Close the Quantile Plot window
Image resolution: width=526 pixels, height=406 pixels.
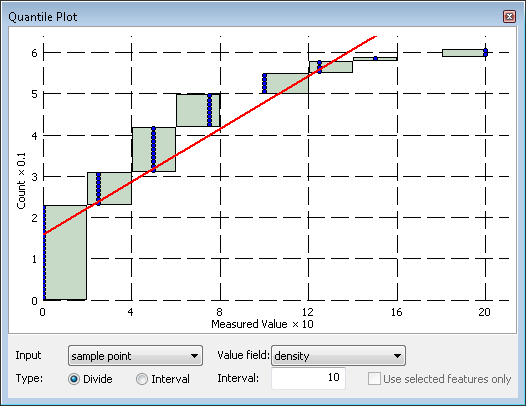point(509,16)
